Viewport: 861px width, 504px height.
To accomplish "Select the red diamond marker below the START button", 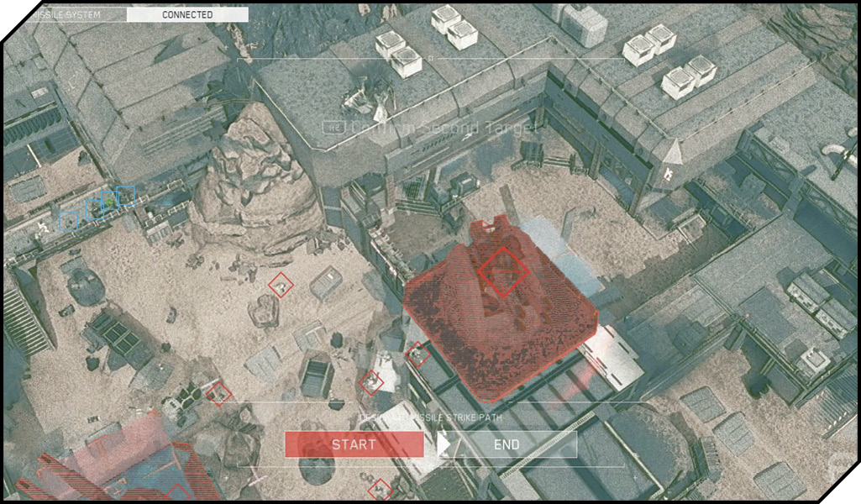I will click(380, 491).
